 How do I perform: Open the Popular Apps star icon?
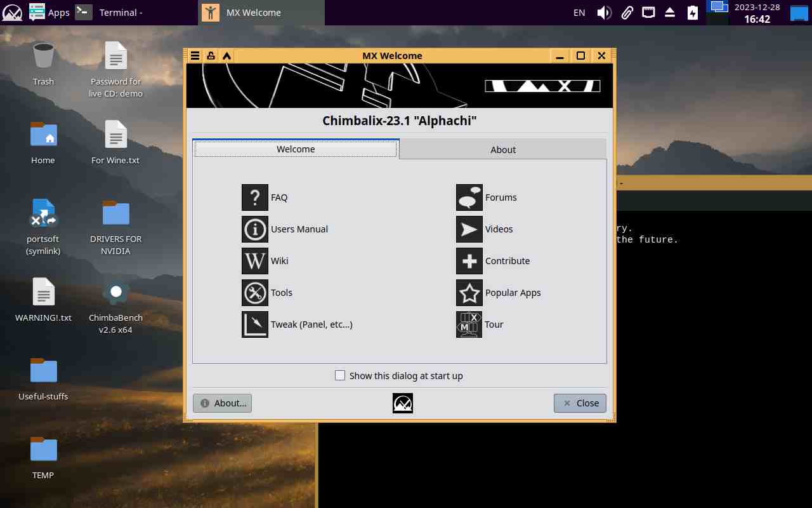pos(469,293)
